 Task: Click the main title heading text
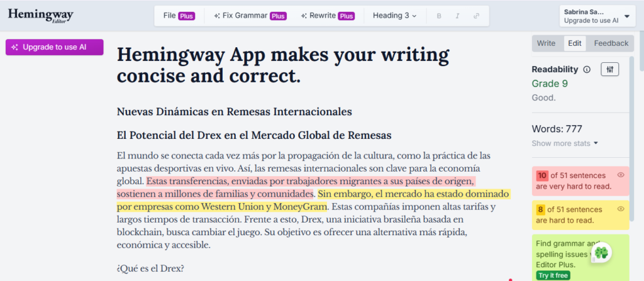pos(284,65)
